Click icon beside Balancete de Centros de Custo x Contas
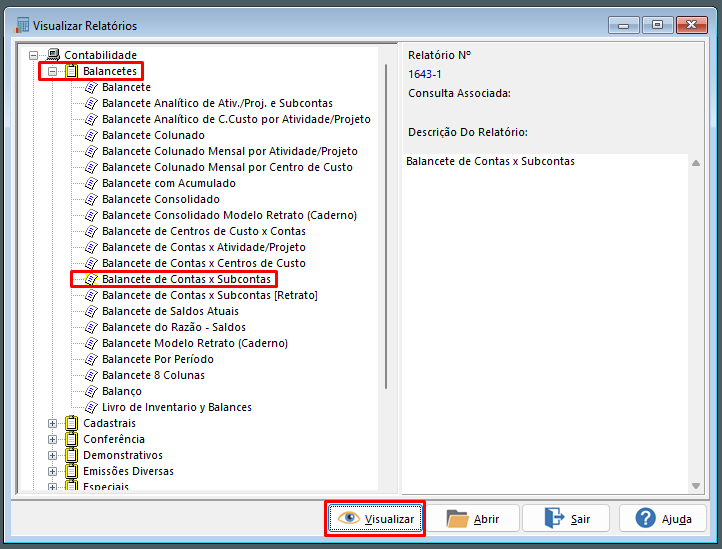The image size is (722, 549). pos(92,231)
